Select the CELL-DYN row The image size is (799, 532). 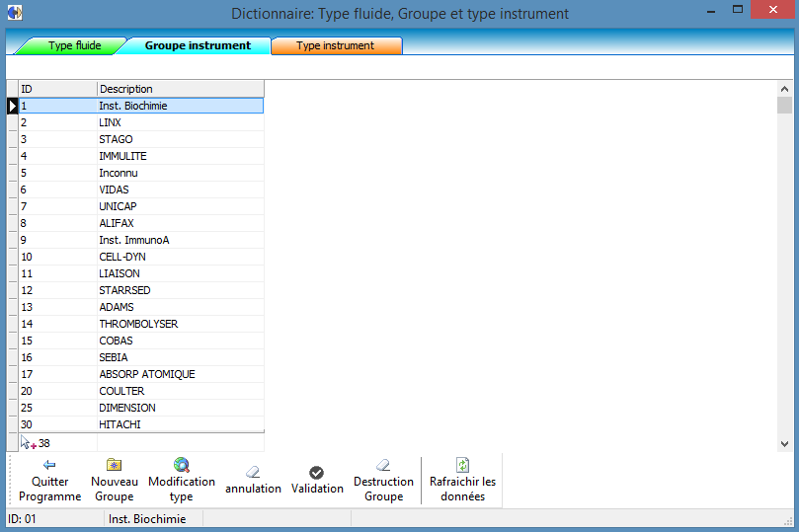pos(141,257)
